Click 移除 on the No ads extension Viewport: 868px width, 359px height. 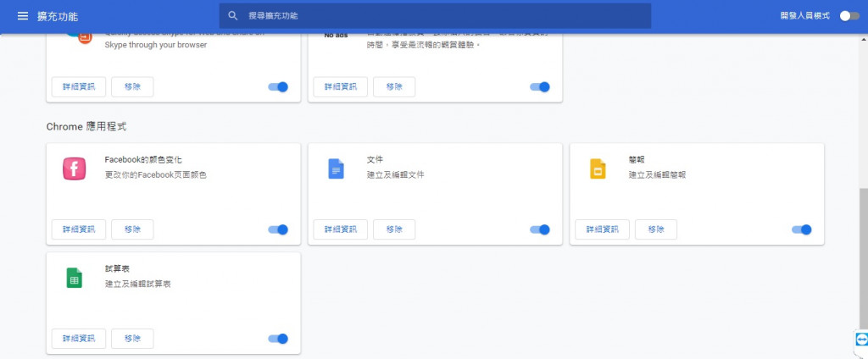coord(394,87)
